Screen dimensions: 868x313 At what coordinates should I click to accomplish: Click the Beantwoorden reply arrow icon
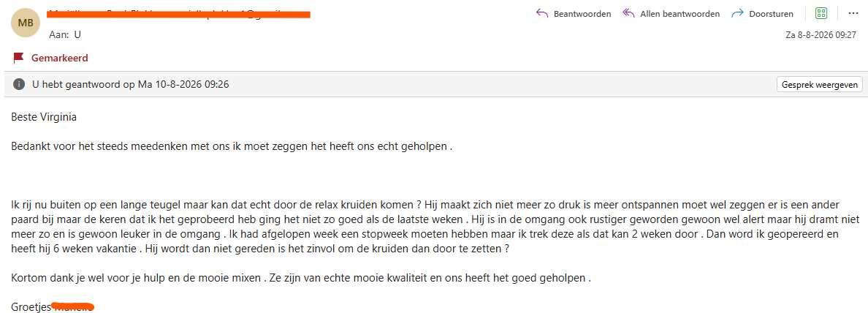542,13
